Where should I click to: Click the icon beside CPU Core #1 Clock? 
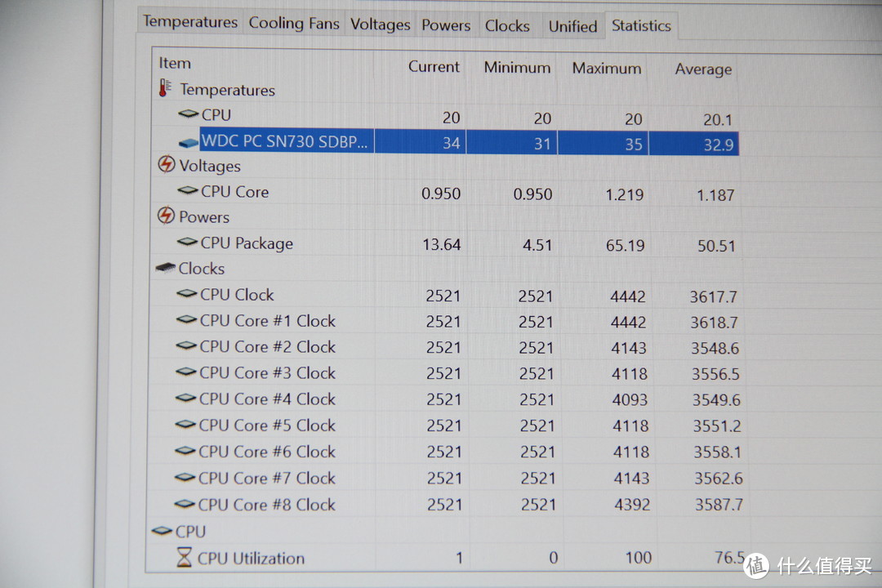tap(187, 319)
